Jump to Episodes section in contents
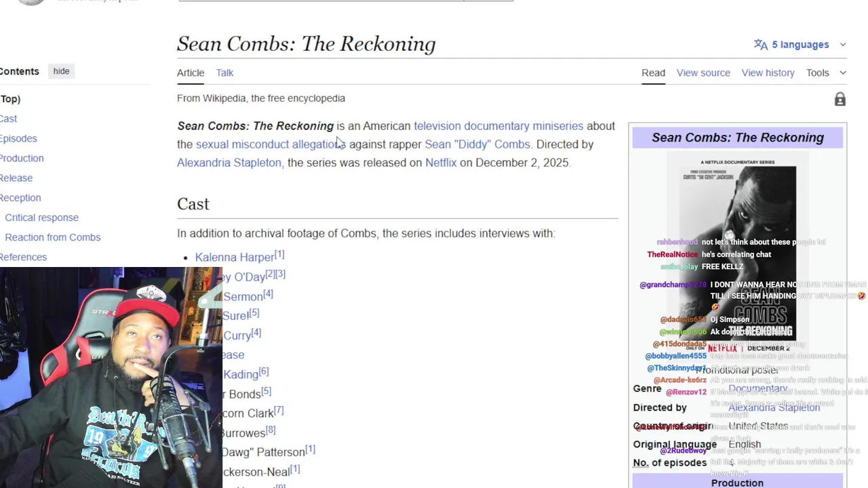 click(18, 138)
